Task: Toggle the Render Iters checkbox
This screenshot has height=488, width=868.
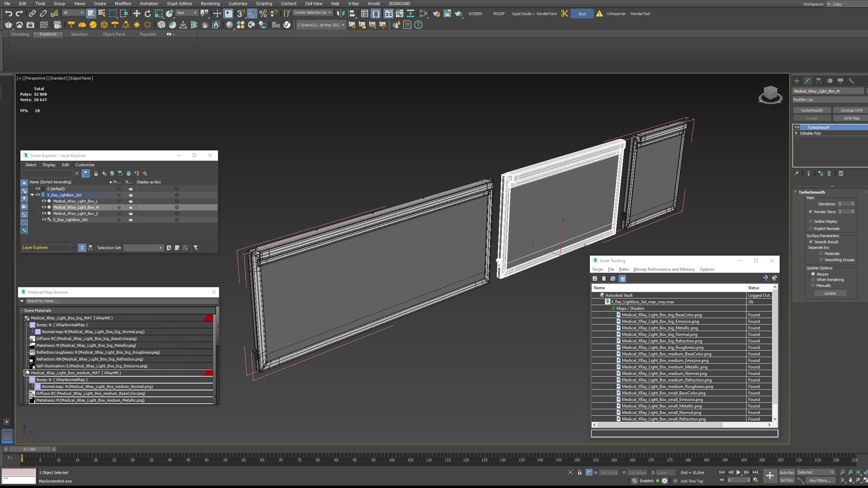Action: click(811, 211)
